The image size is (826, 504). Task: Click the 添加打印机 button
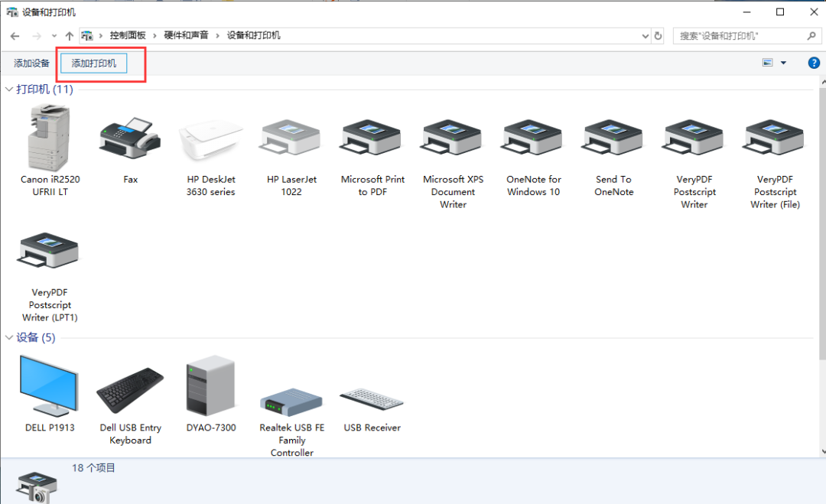(x=94, y=63)
